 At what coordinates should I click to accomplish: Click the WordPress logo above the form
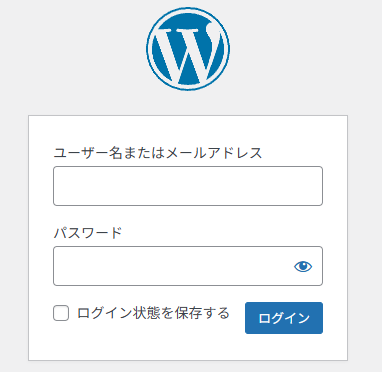coord(188,49)
